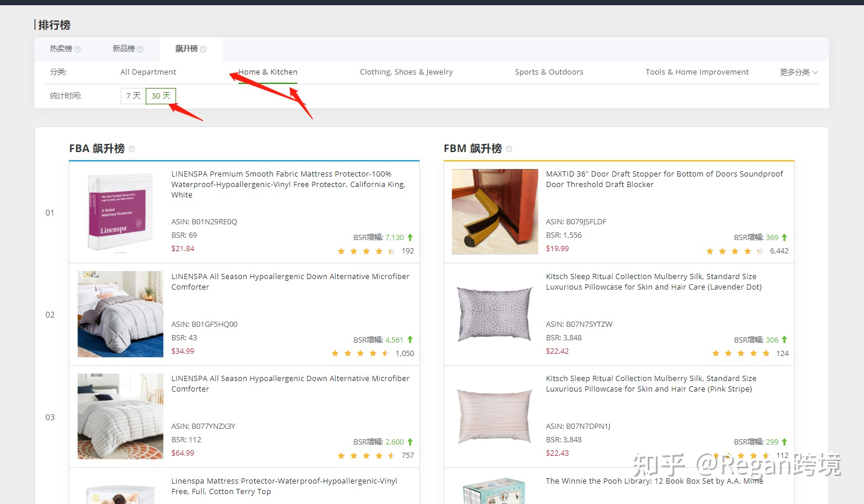
Task: Select the Clothing, Shoes & Jewelry category
Action: point(406,72)
